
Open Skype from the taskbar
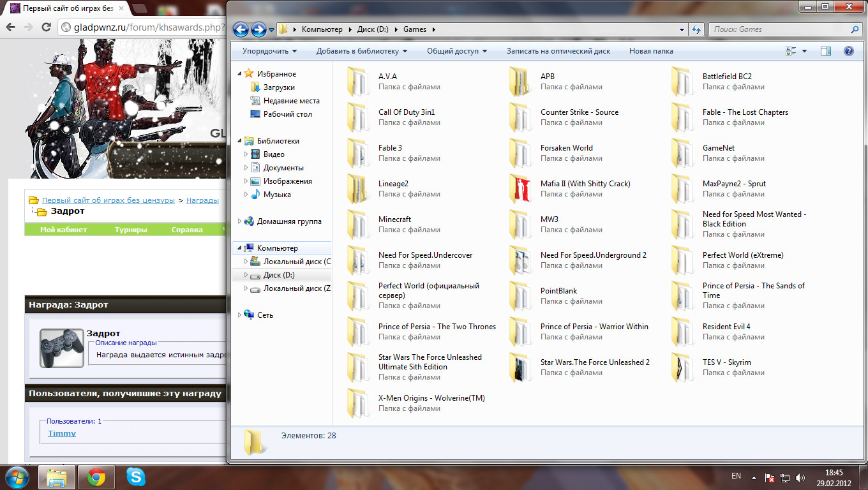tap(135, 477)
